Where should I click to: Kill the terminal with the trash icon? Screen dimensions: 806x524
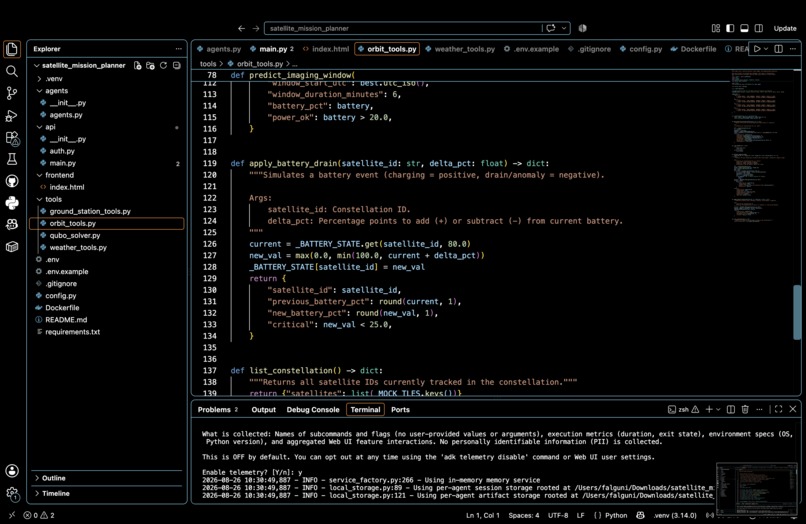[x=745, y=409]
